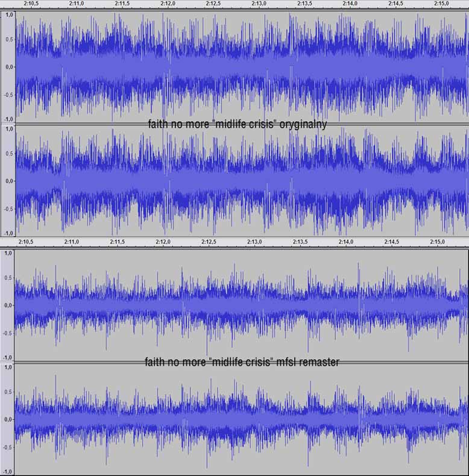Click 2:14,0 on the mfsl remaster time ruler
The image size is (469, 476).
tap(346, 242)
